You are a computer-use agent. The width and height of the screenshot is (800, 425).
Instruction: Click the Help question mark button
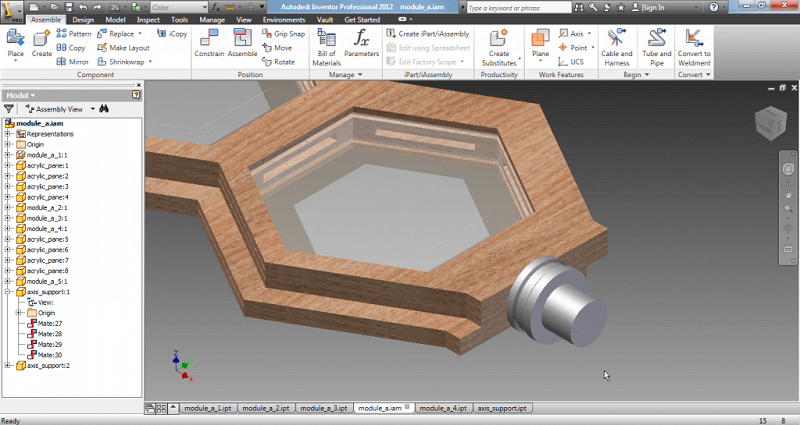[x=714, y=7]
